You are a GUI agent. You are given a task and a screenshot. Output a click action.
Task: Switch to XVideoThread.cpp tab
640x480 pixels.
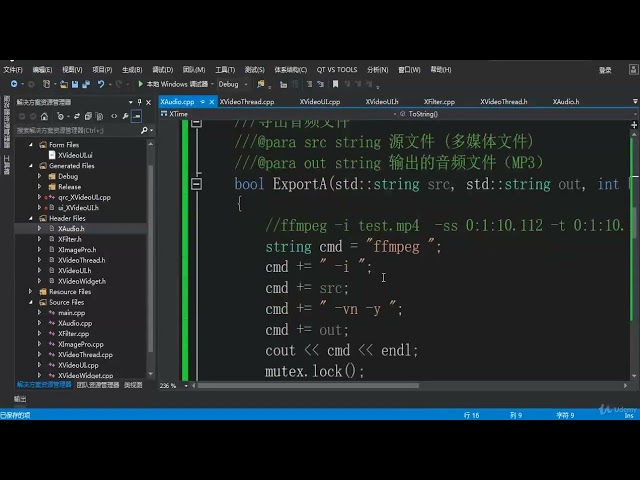[x=247, y=102]
